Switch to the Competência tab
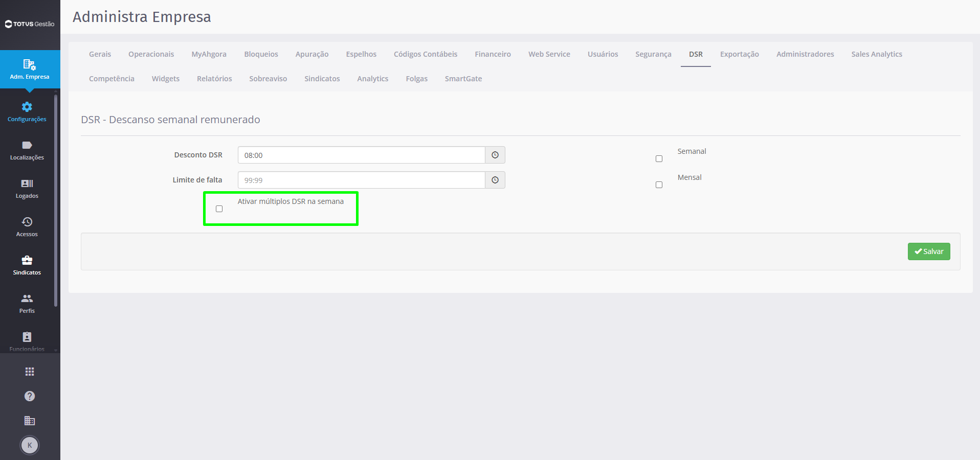The image size is (980, 460). 112,79
